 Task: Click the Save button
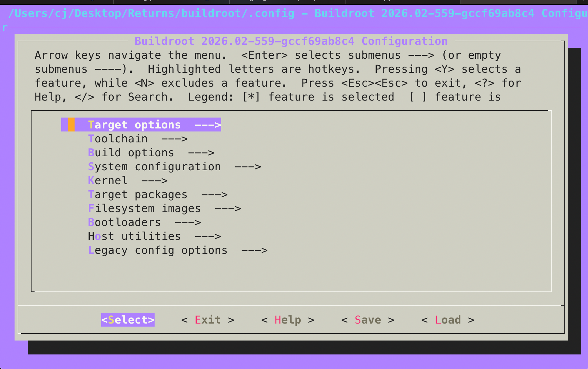tap(368, 320)
